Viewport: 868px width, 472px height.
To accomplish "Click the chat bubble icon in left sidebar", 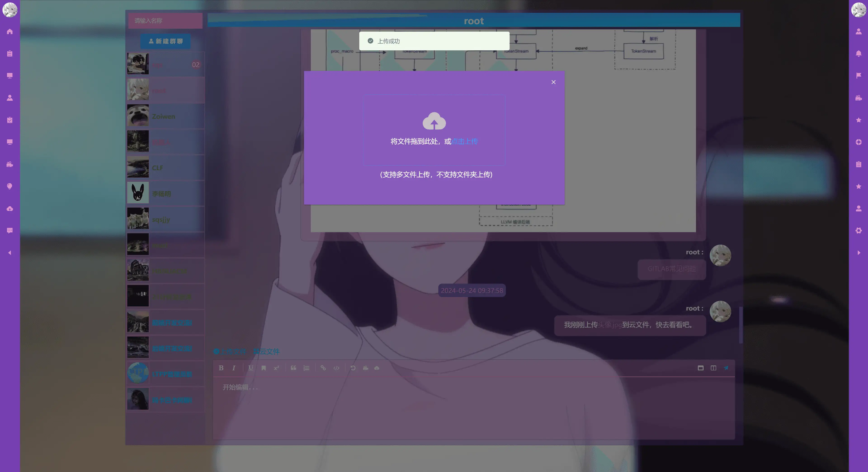I will tap(10, 231).
